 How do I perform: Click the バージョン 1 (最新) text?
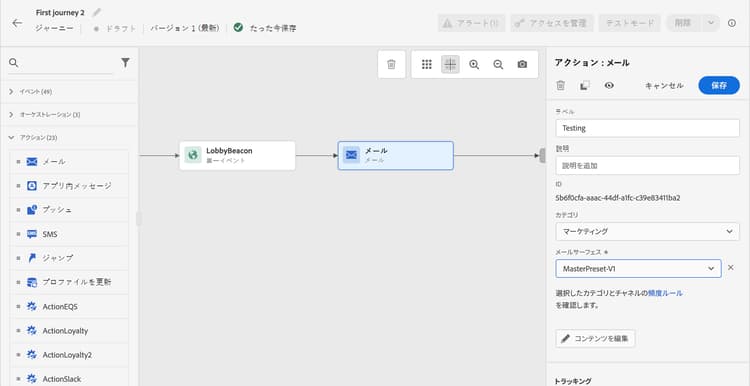coord(185,28)
